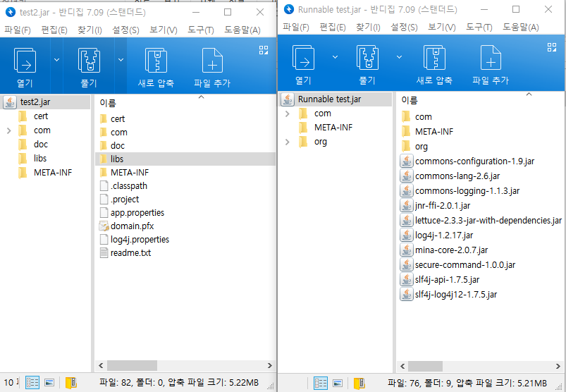Select commons-configuration-1.9.jar
This screenshot has height=392, width=566.
[467, 161]
